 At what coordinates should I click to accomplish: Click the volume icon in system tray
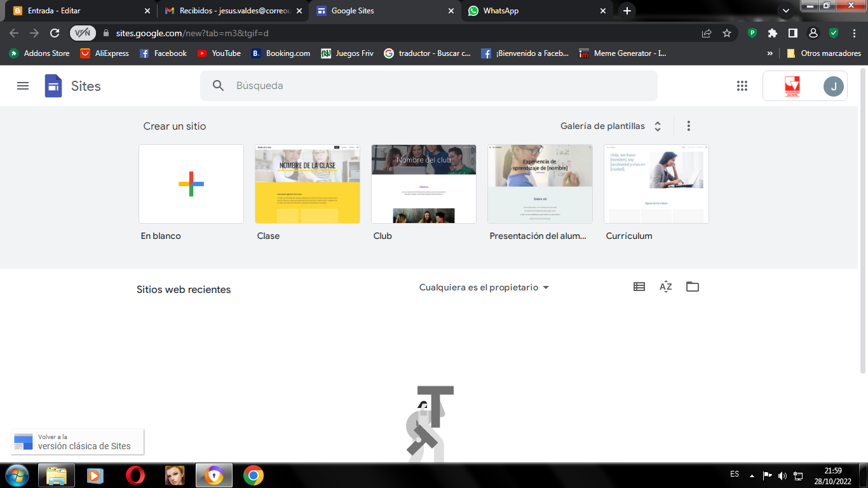point(782,475)
